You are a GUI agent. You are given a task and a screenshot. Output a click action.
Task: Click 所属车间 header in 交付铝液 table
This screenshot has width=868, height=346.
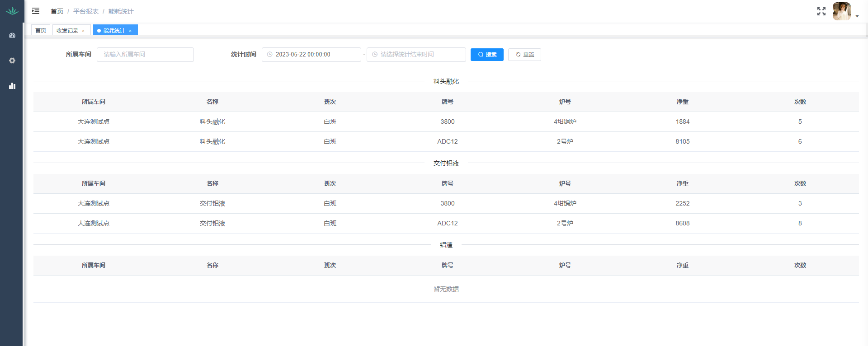[x=94, y=184]
